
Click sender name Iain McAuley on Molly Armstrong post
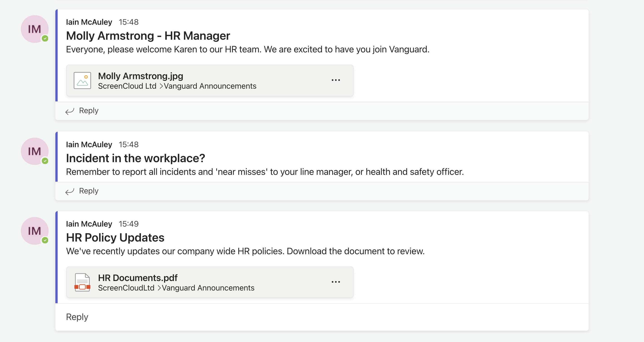[x=89, y=22]
